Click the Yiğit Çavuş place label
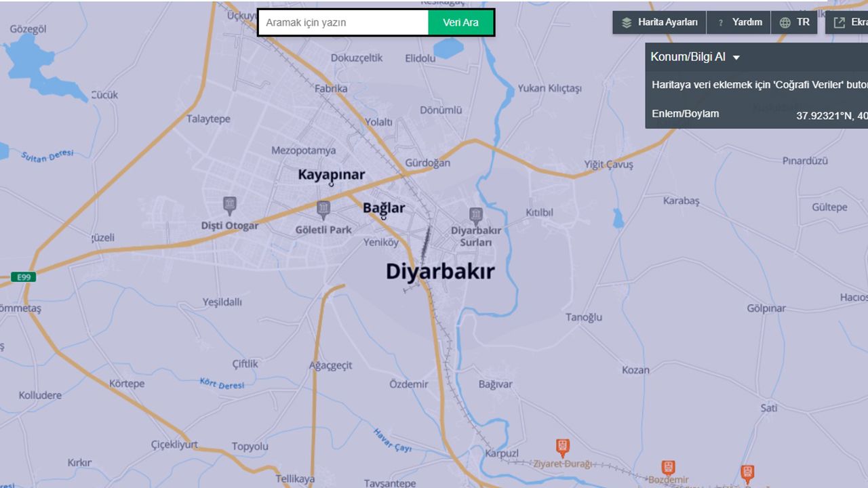Image resolution: width=868 pixels, height=488 pixels. 609,164
